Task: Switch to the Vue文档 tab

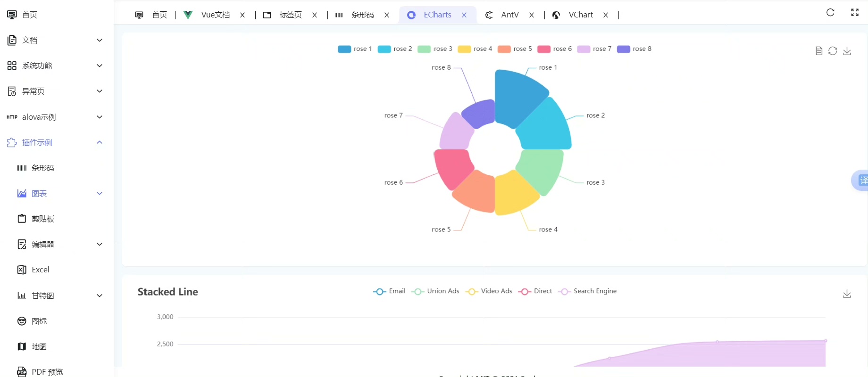Action: (x=215, y=15)
